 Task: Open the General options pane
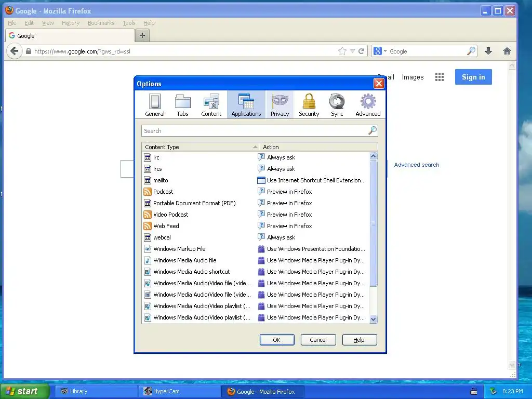point(155,105)
